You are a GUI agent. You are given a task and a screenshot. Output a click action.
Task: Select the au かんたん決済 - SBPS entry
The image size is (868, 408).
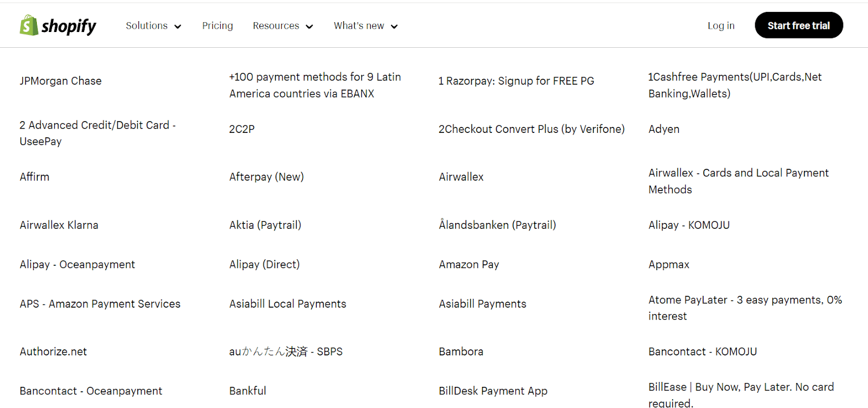pyautogui.click(x=286, y=352)
